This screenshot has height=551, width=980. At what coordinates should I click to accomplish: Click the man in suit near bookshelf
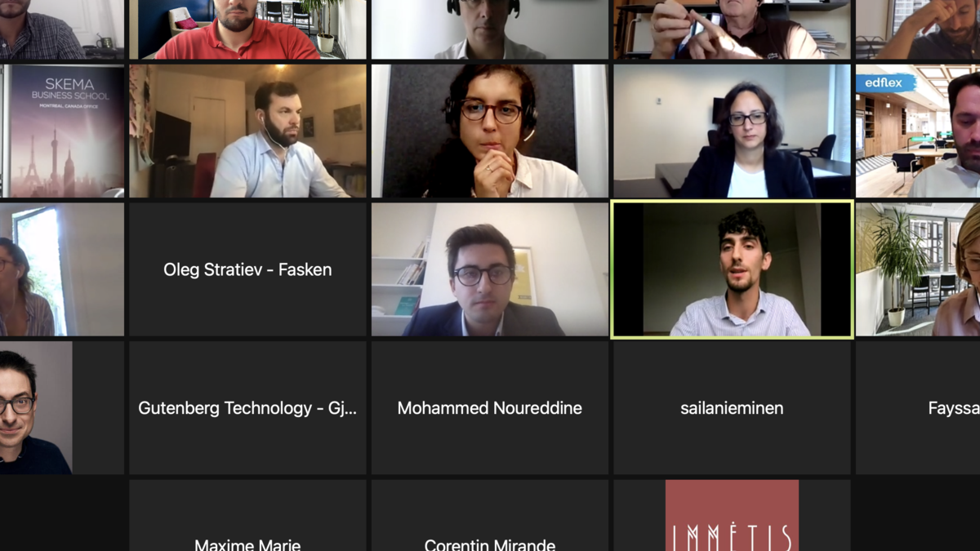point(490,269)
